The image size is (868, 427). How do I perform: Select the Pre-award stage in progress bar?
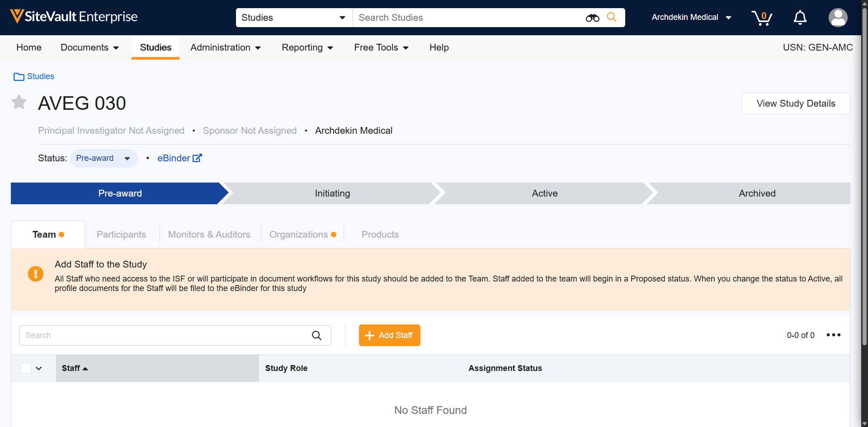click(120, 193)
